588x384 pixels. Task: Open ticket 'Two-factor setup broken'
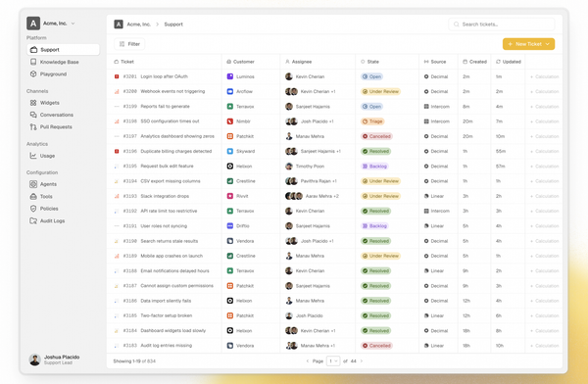[167, 315]
